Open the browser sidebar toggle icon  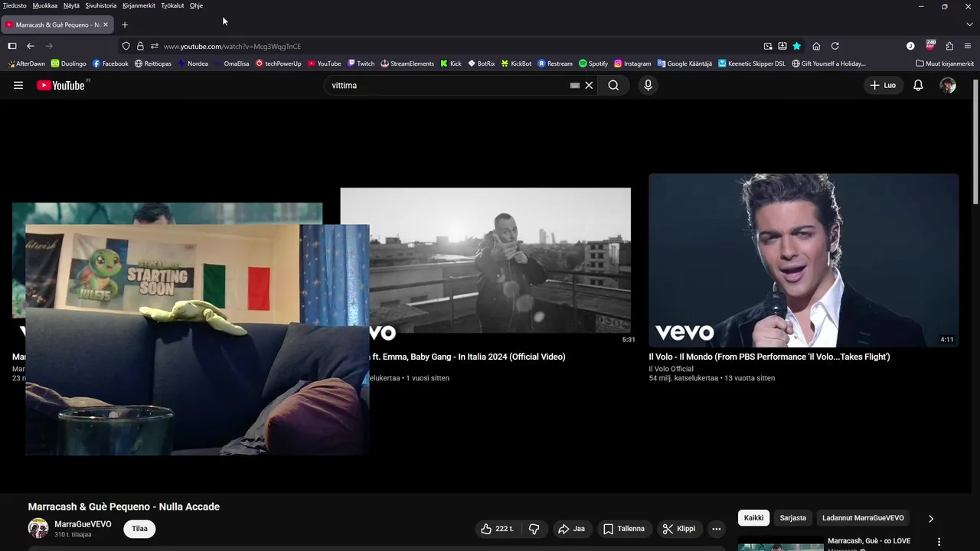[x=12, y=46]
